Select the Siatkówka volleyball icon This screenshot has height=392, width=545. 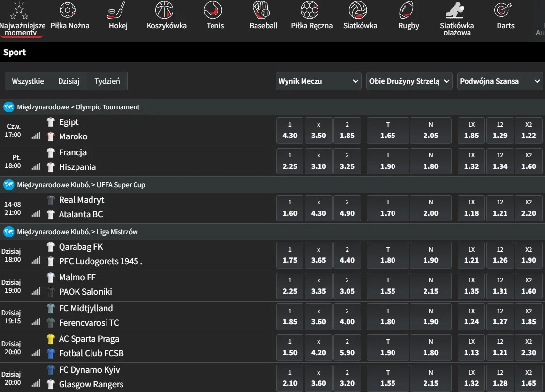tap(360, 10)
